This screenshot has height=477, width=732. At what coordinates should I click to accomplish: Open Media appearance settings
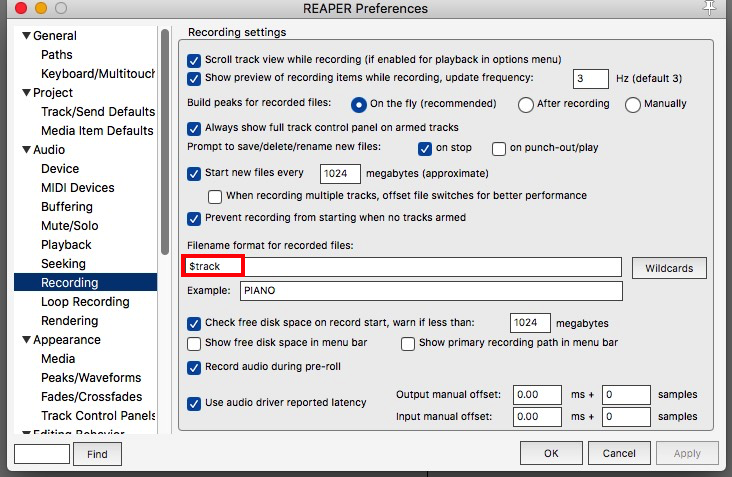58,358
